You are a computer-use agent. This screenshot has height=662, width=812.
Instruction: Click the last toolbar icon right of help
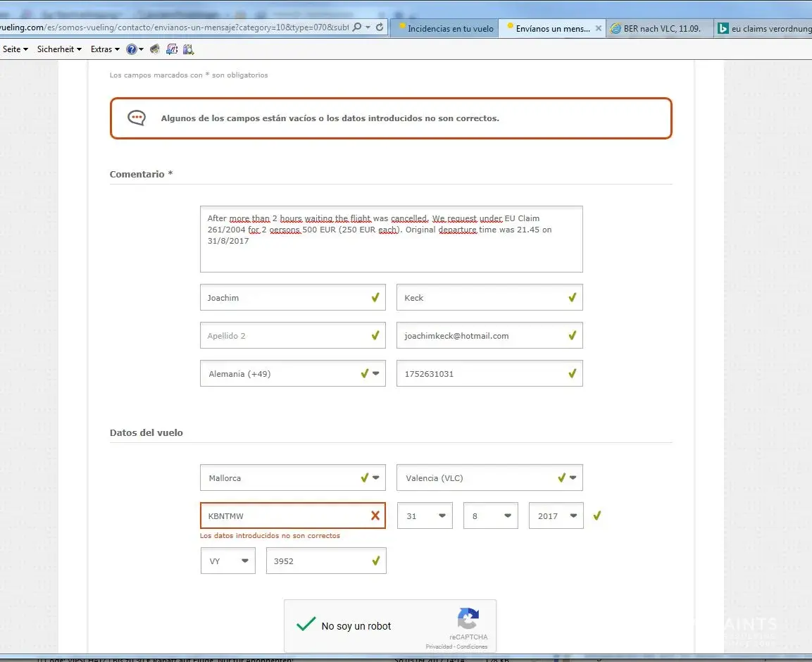[188, 49]
